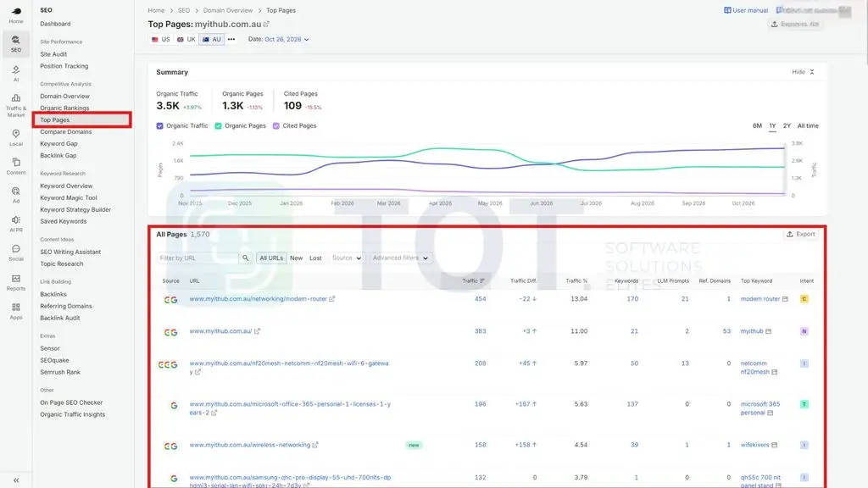Image resolution: width=868 pixels, height=488 pixels.
Task: Open the Date Oct 26 dropdown
Action: [x=287, y=39]
